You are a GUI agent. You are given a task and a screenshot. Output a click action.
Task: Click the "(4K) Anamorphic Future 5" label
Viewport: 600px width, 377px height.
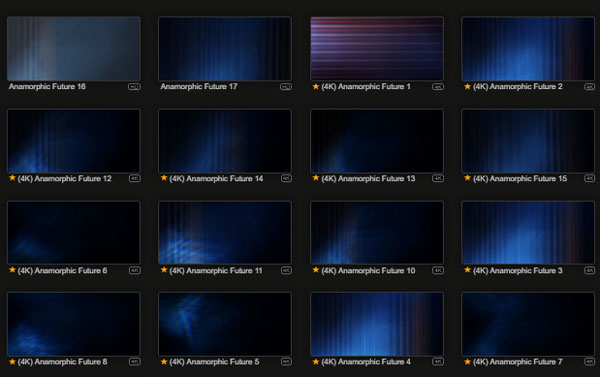(x=214, y=362)
